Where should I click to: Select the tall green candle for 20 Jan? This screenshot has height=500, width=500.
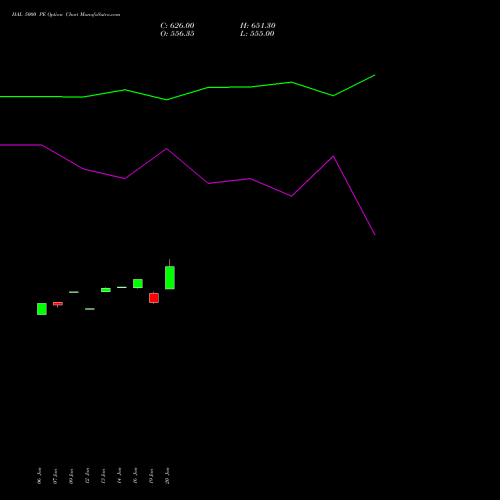click(x=170, y=277)
